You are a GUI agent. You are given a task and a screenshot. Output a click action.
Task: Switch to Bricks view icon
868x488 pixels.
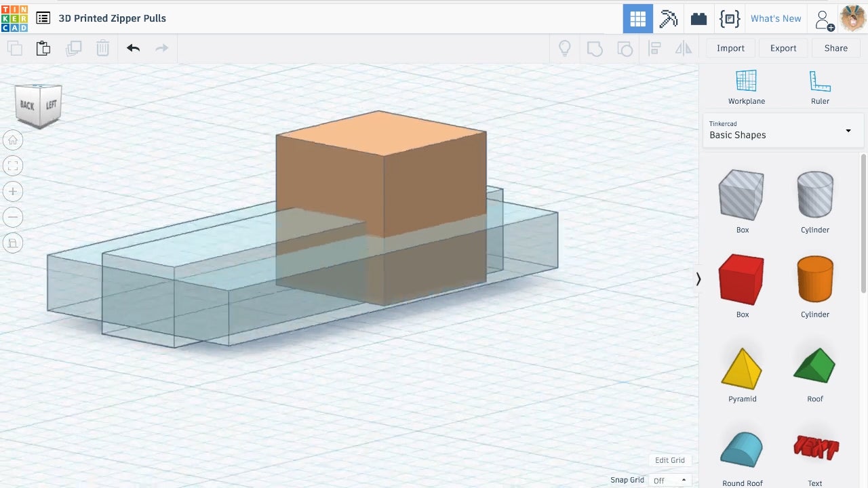point(699,19)
